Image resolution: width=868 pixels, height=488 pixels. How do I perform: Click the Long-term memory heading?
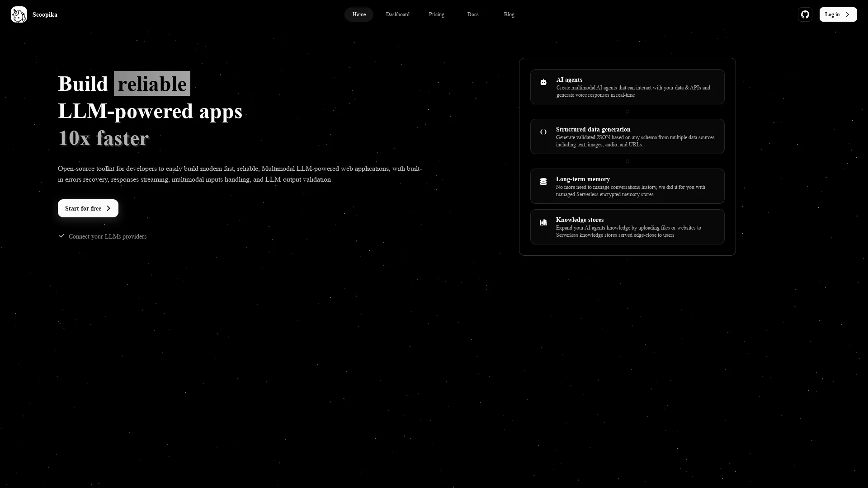(583, 179)
